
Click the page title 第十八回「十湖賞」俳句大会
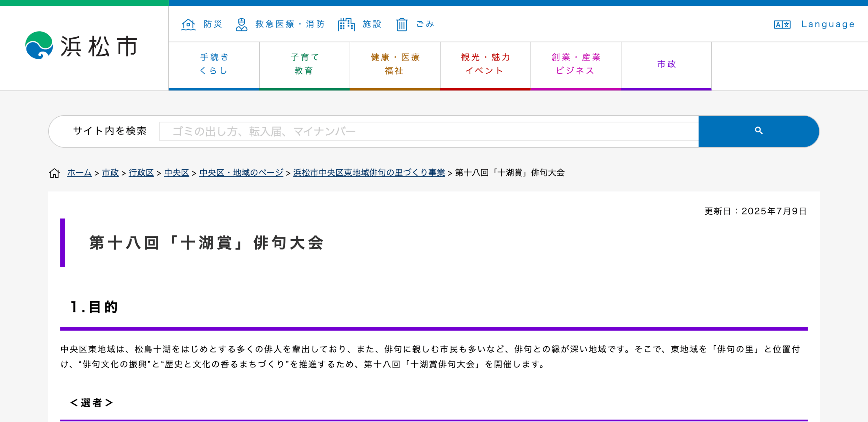tap(206, 243)
